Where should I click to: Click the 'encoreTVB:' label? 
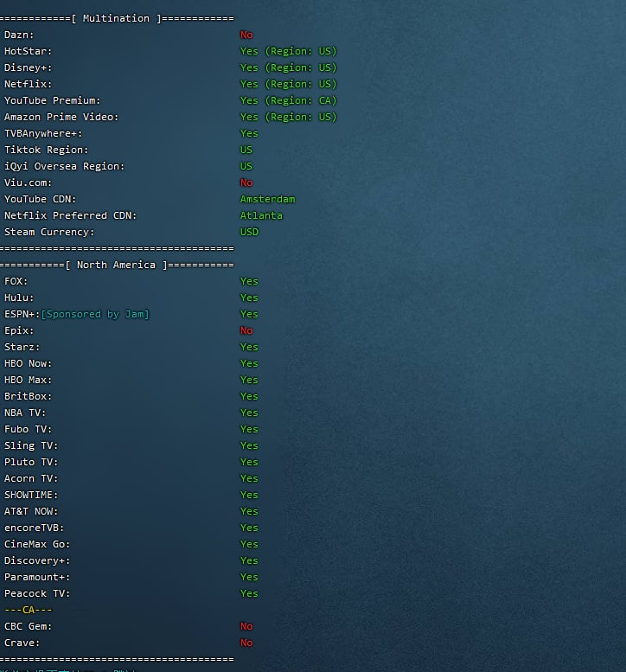(x=34, y=528)
